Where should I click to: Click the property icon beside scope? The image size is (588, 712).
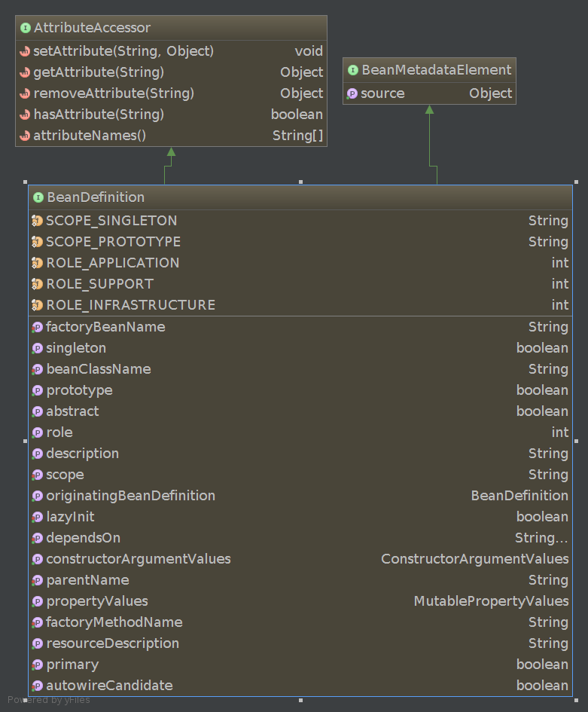(x=37, y=475)
